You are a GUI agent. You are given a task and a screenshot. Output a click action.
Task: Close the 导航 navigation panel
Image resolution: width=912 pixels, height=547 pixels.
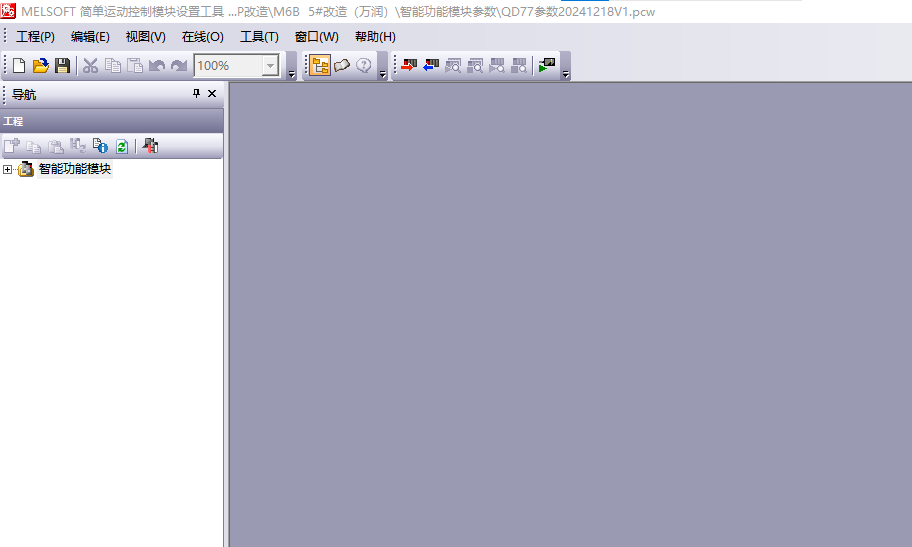click(212, 94)
